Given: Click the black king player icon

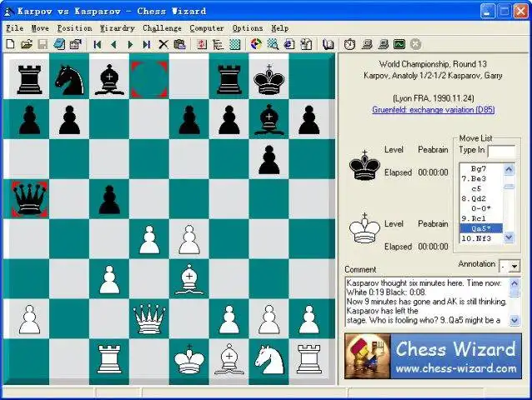Looking at the screenshot, I should (364, 165).
